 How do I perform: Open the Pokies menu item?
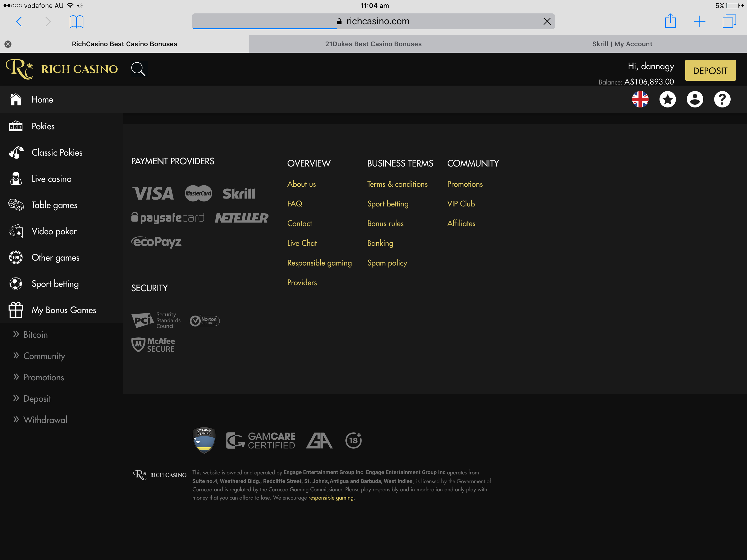click(x=43, y=126)
